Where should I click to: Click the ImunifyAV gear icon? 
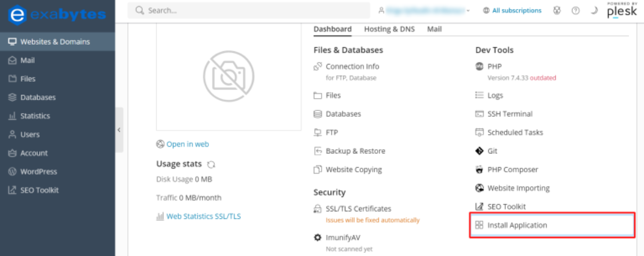point(318,237)
